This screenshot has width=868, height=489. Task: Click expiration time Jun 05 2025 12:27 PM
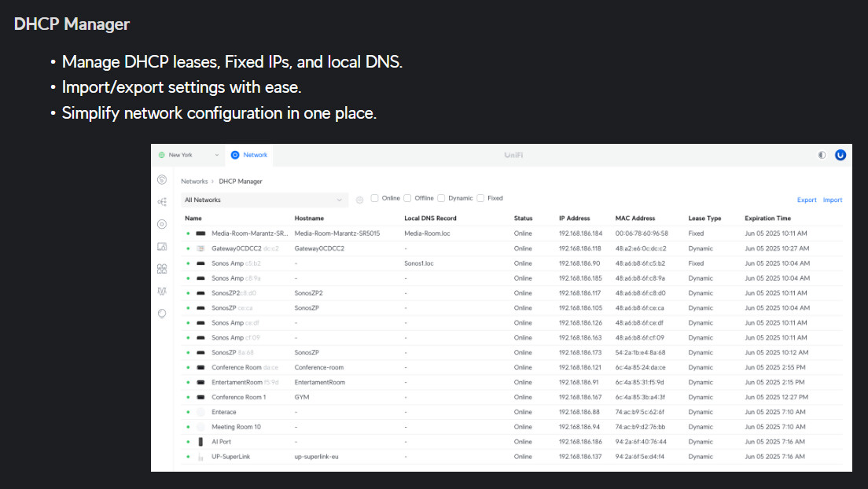pyautogui.click(x=776, y=397)
